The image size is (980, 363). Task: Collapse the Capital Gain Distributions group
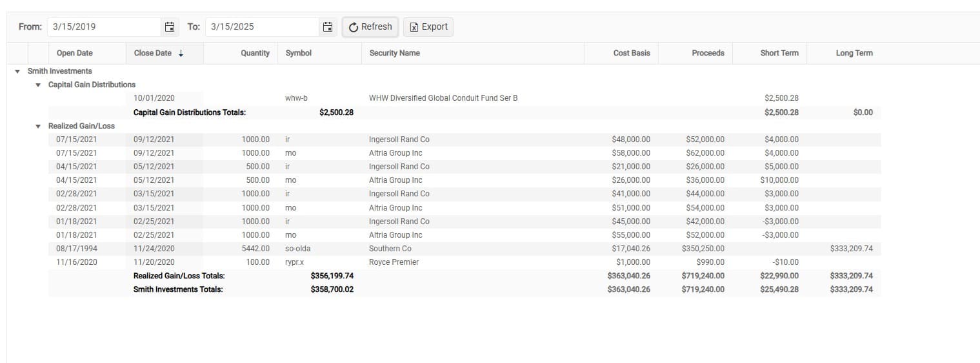tap(38, 85)
